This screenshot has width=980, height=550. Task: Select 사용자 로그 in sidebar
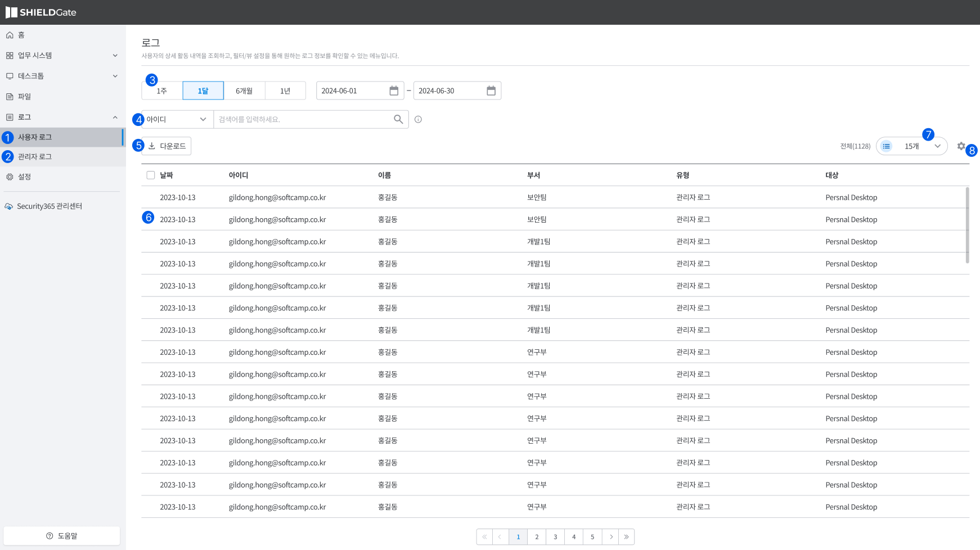62,137
